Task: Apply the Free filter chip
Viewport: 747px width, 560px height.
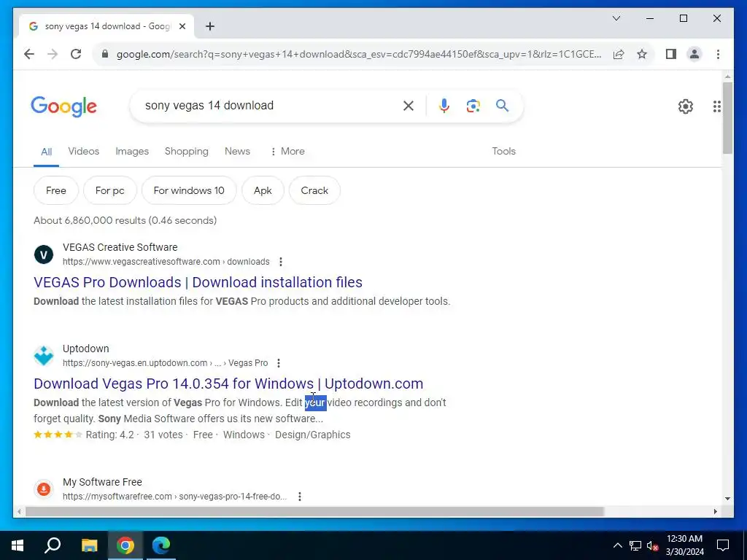Action: [x=55, y=190]
